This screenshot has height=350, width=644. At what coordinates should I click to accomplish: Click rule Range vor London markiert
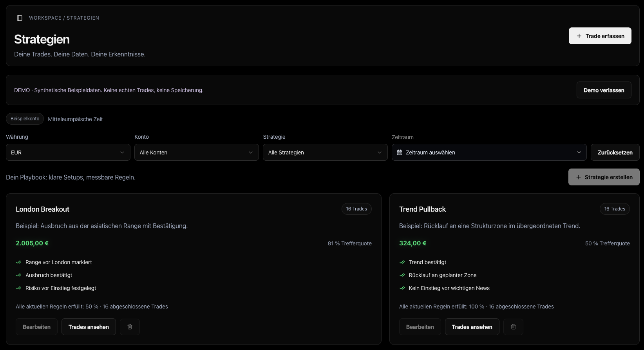pyautogui.click(x=59, y=262)
